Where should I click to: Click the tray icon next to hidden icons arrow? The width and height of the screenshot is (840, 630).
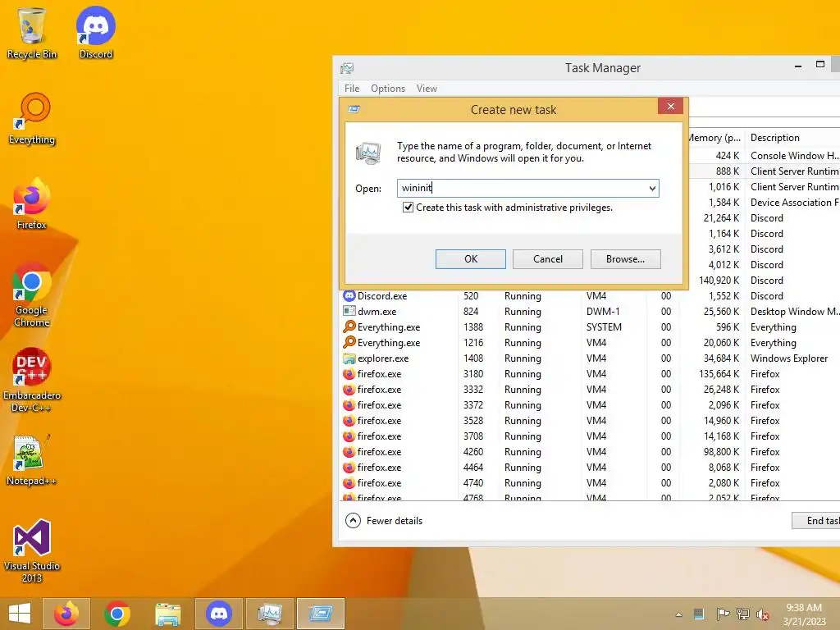(699, 614)
